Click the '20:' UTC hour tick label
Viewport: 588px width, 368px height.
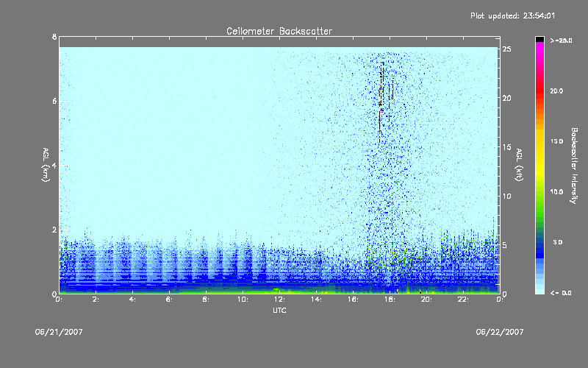(x=427, y=300)
